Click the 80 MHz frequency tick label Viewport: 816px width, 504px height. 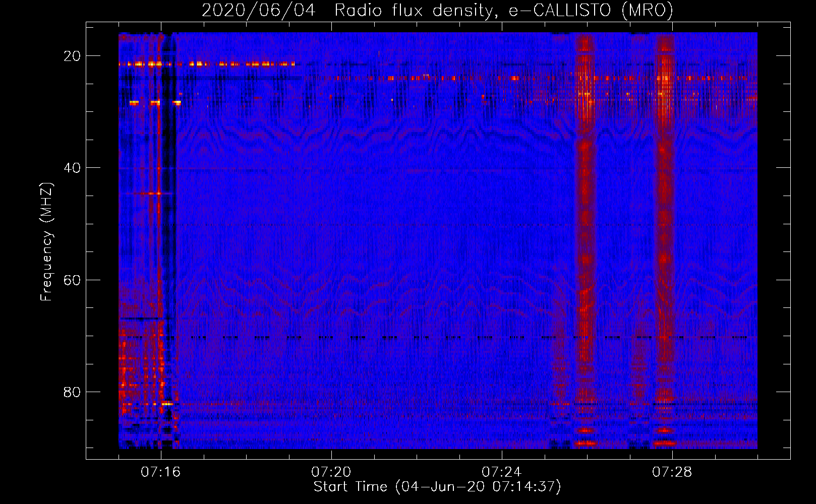coord(72,392)
